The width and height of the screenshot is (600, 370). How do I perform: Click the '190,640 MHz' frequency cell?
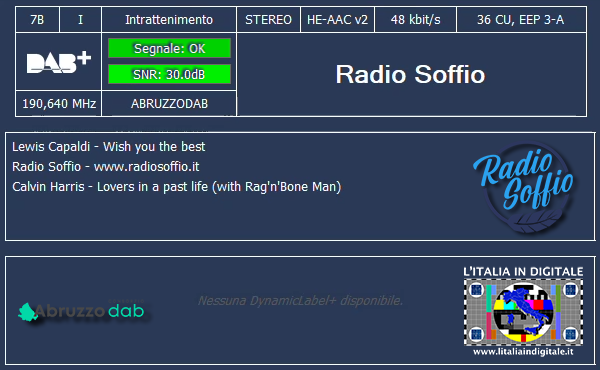point(59,103)
